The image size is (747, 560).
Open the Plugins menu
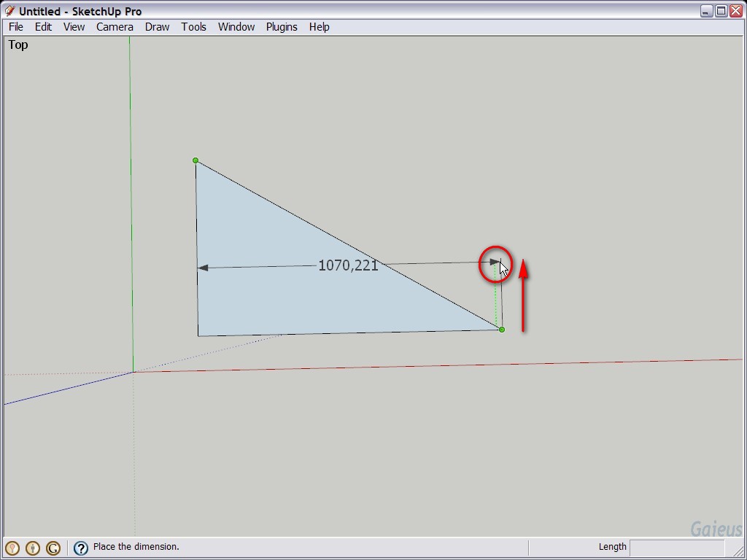[x=281, y=27]
